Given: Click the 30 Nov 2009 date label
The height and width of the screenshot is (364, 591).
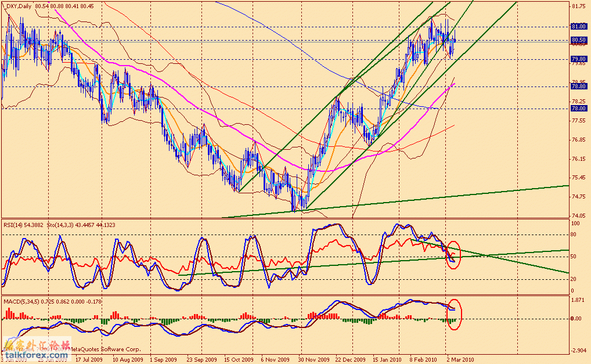Looking at the screenshot, I should [313, 360].
